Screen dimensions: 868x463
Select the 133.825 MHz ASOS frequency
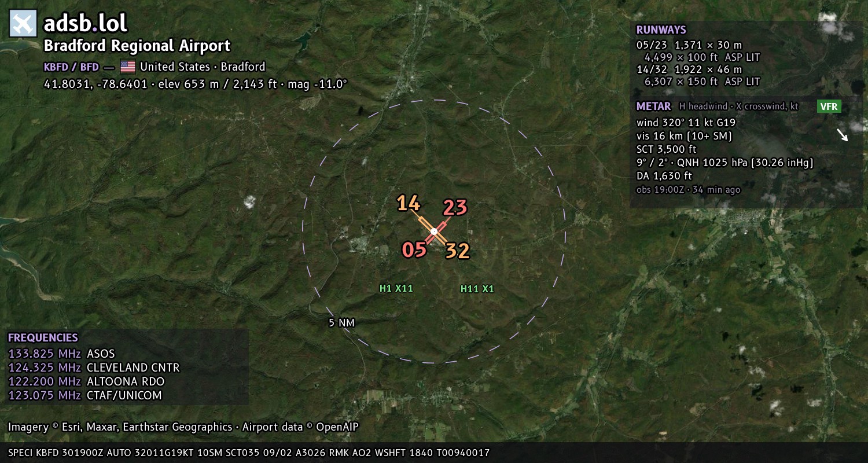(61, 354)
